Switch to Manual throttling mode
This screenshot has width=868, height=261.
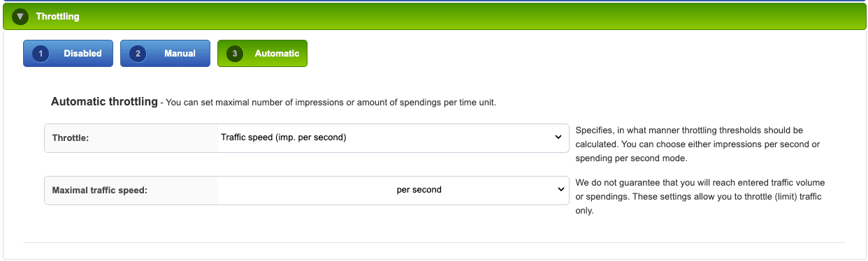pyautogui.click(x=165, y=54)
